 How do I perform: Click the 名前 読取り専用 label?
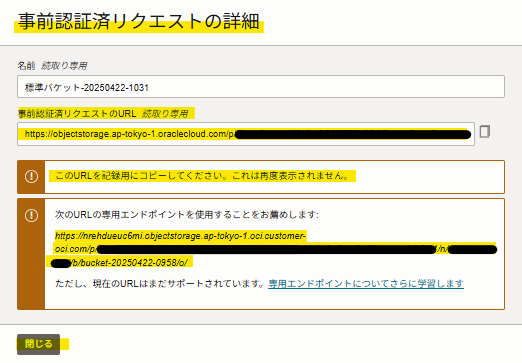pyautogui.click(x=52, y=66)
